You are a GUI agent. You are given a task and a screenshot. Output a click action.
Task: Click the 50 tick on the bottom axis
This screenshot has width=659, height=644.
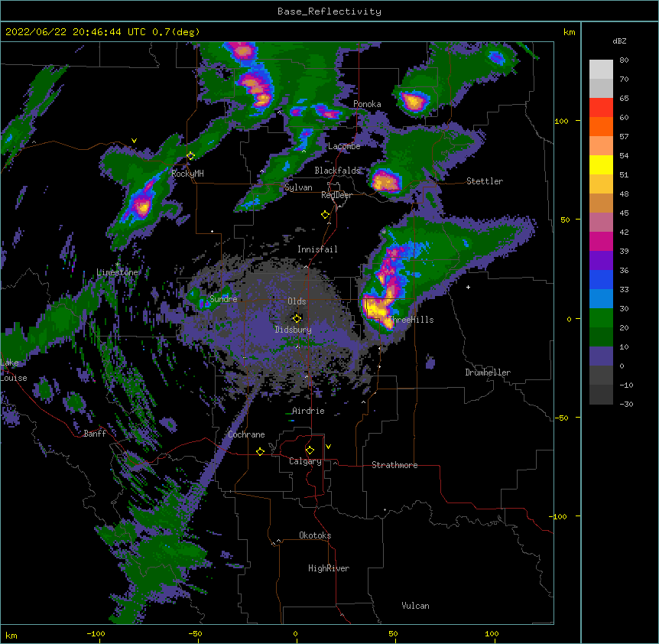coord(393,633)
